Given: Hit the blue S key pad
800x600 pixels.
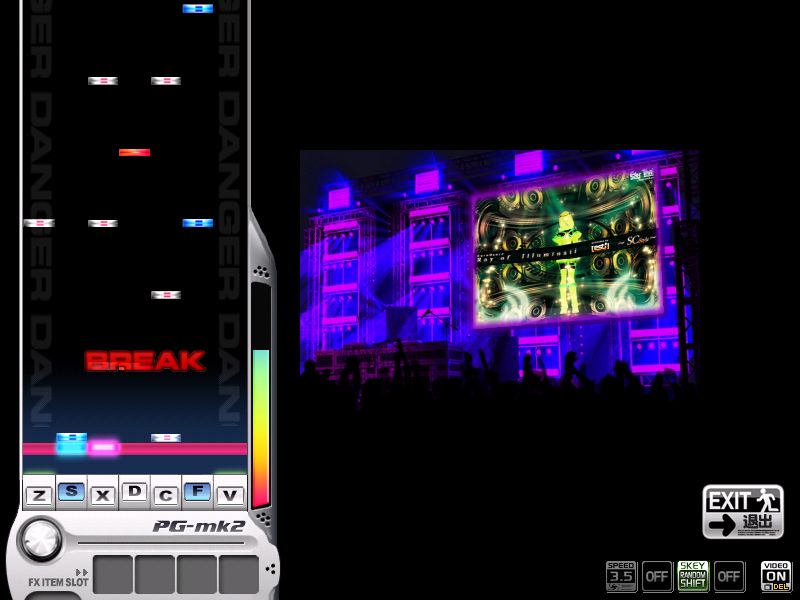Looking at the screenshot, I should 71,492.
